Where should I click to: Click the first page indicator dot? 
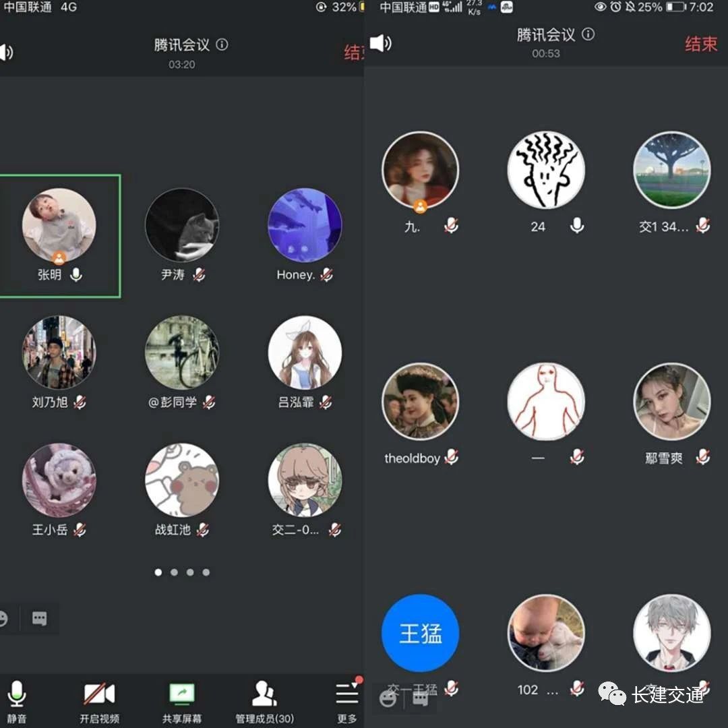[158, 572]
